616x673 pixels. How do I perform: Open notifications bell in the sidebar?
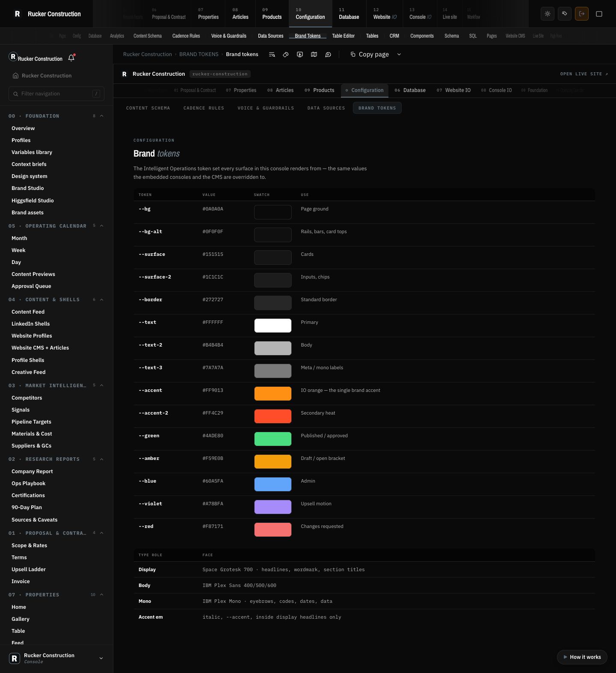[71, 58]
